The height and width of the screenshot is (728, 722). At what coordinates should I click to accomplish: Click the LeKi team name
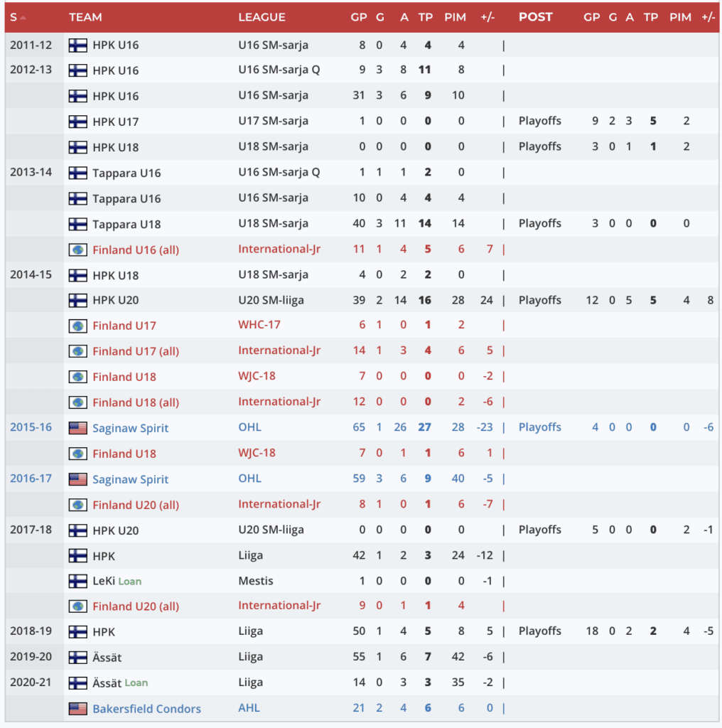point(104,581)
